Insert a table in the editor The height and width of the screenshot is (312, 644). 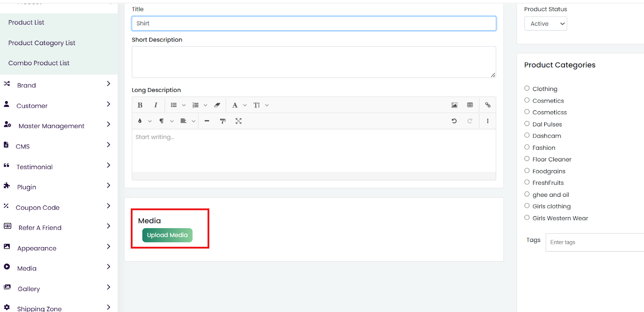click(x=470, y=105)
